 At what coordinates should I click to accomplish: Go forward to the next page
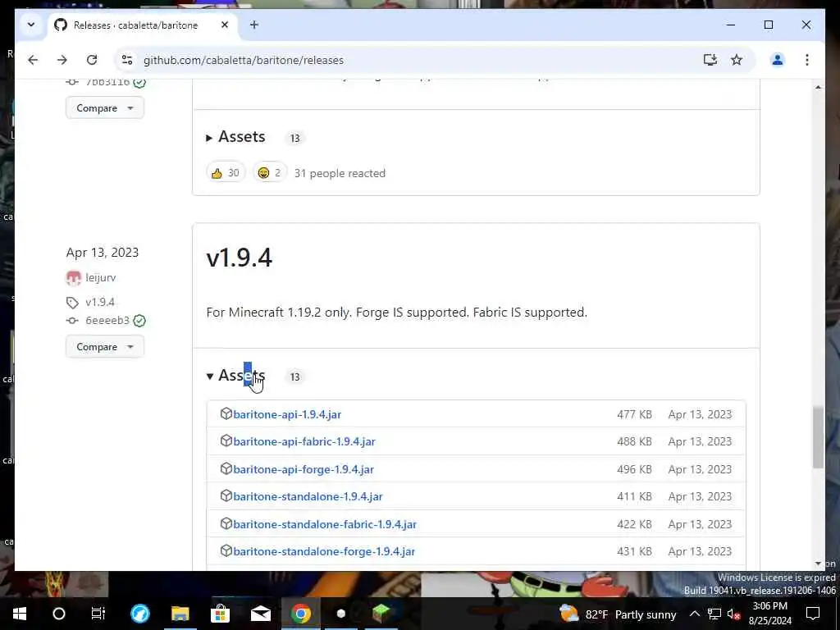(62, 60)
